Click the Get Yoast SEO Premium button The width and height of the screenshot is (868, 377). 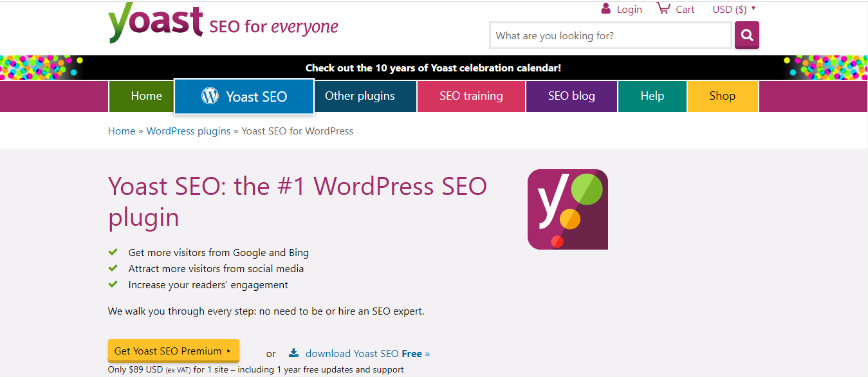click(174, 351)
